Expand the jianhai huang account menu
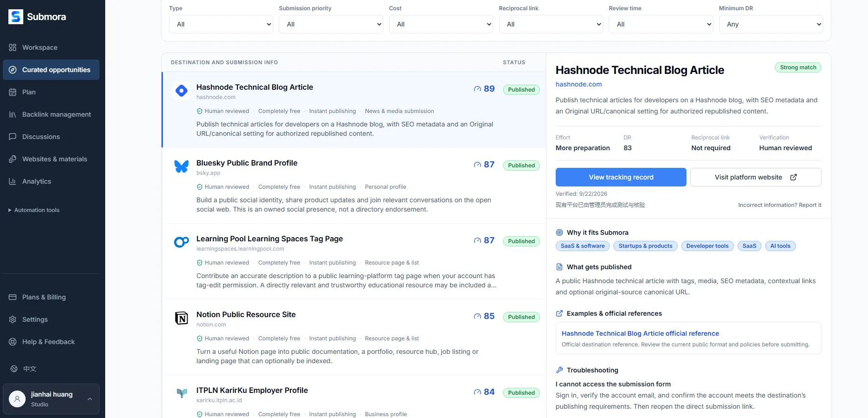 click(51, 399)
